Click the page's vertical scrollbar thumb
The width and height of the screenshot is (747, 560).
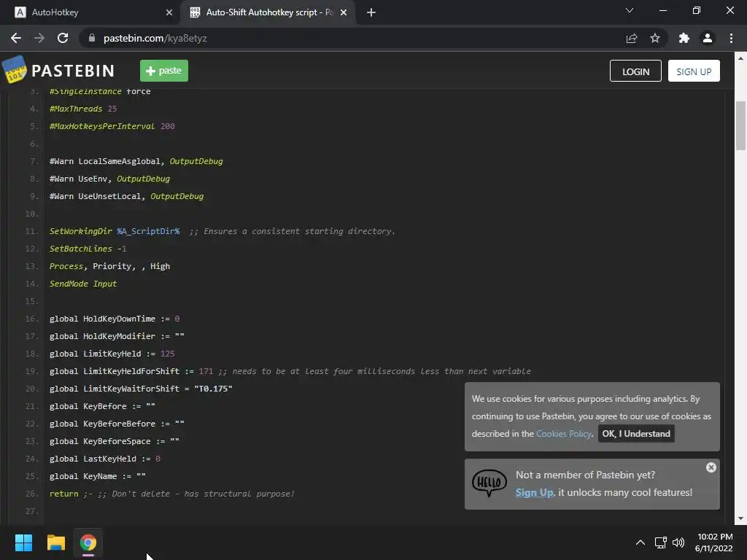click(x=740, y=125)
